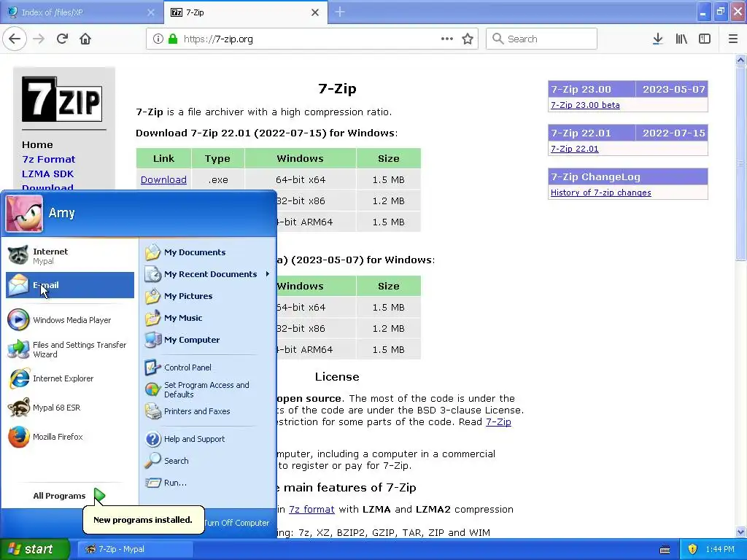
Task: Launch Internet Explorer from the Start menu
Action: [70, 378]
